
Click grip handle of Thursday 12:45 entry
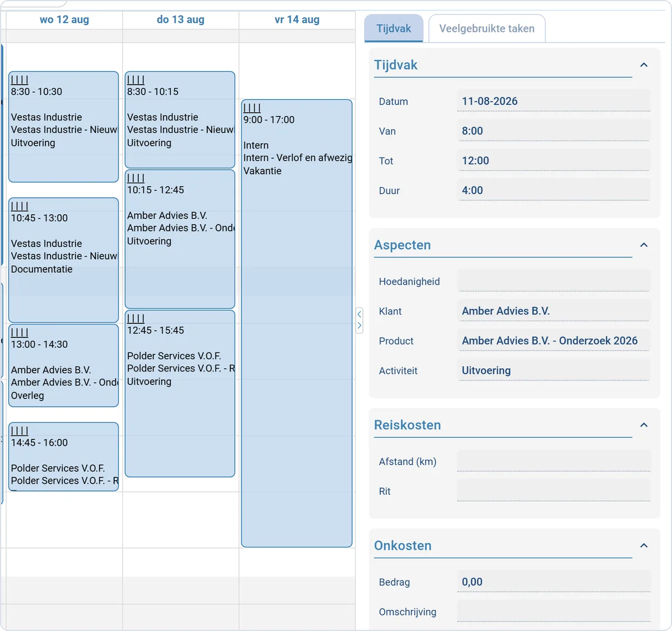point(136,319)
